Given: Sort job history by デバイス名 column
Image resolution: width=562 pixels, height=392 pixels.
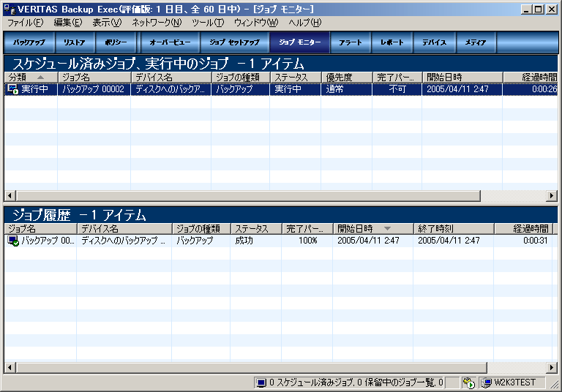Looking at the screenshot, I should (x=124, y=229).
